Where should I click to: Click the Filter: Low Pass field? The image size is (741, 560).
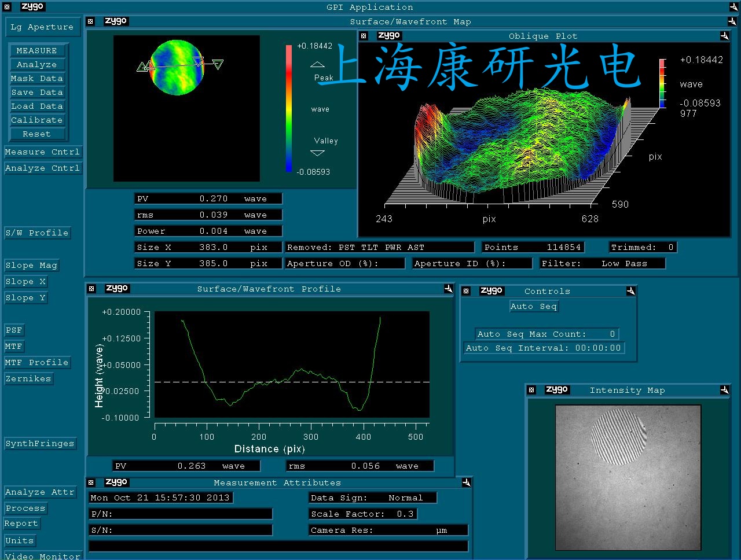pyautogui.click(x=603, y=263)
